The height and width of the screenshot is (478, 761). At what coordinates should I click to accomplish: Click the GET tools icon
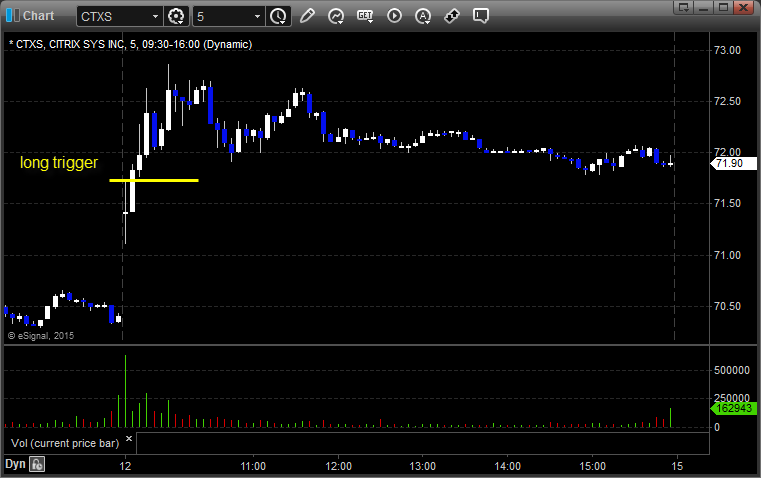365,16
